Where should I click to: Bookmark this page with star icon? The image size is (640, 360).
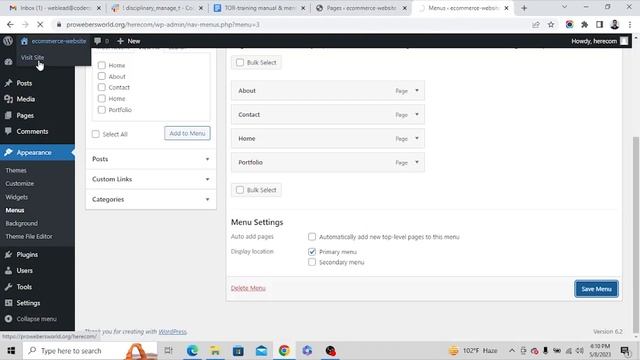pyautogui.click(x=551, y=24)
